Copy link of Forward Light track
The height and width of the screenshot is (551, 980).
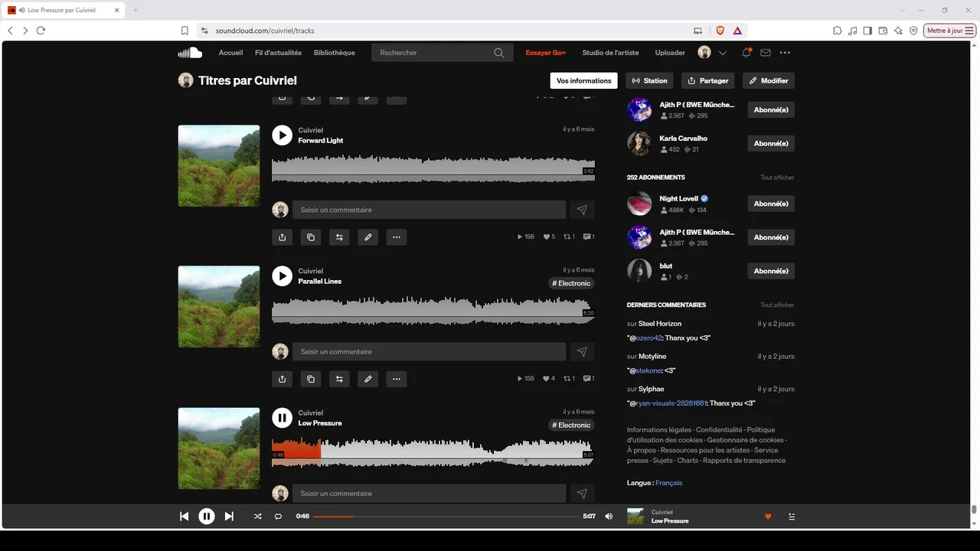click(x=310, y=237)
